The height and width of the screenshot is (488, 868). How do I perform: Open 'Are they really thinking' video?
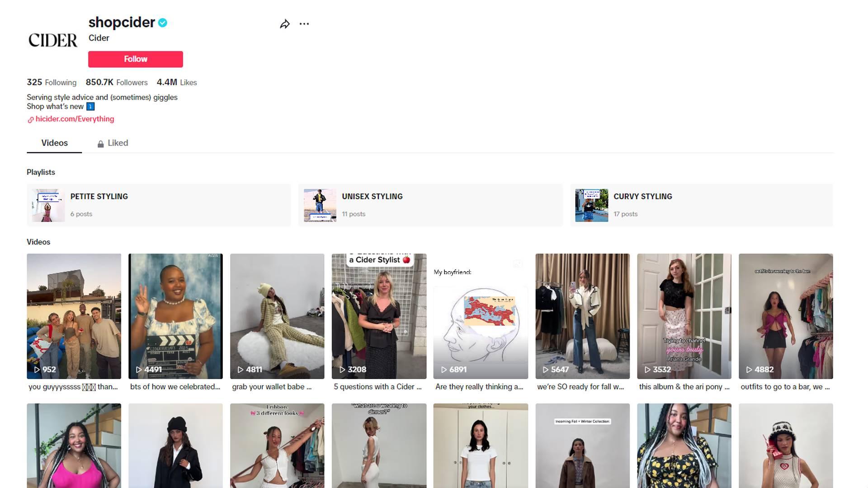coord(481,316)
